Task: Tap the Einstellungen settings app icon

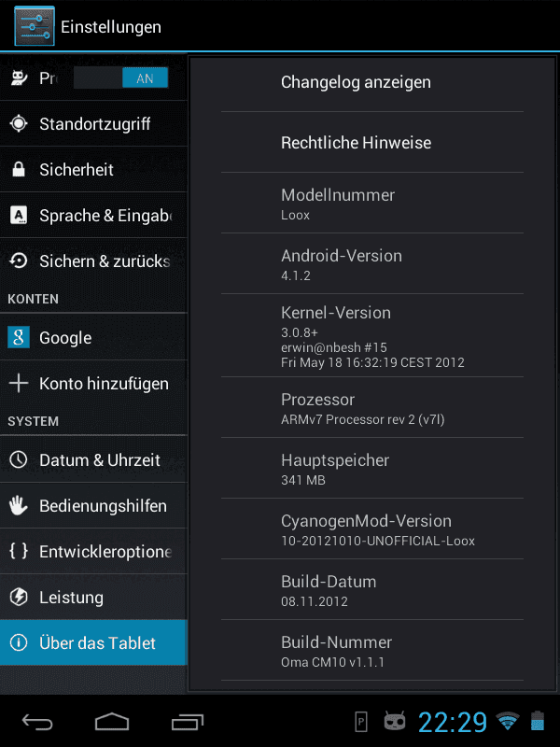Action: 35,26
